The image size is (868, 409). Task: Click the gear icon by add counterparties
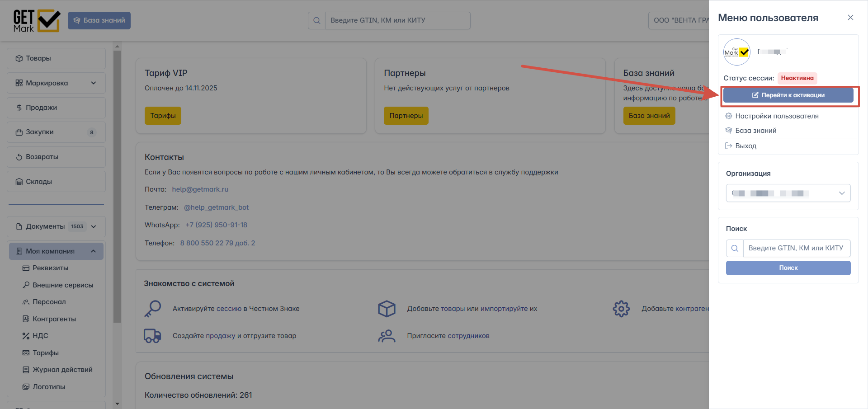(x=621, y=309)
